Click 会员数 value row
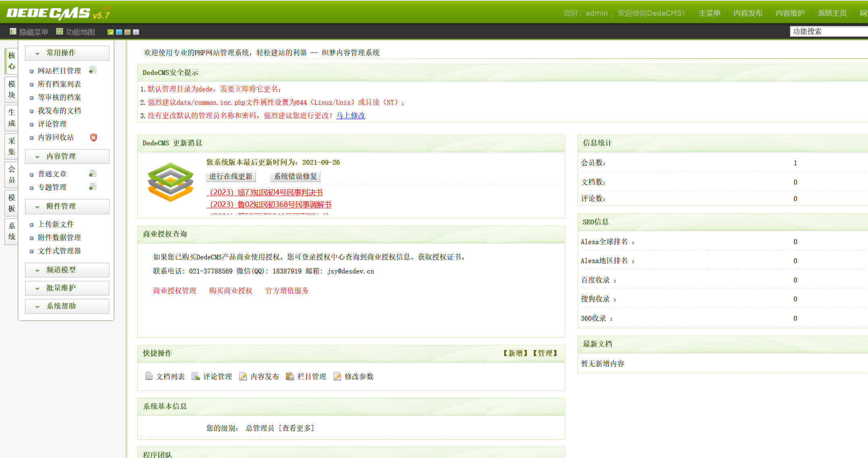Image resolution: width=868 pixels, height=458 pixels. pos(723,163)
